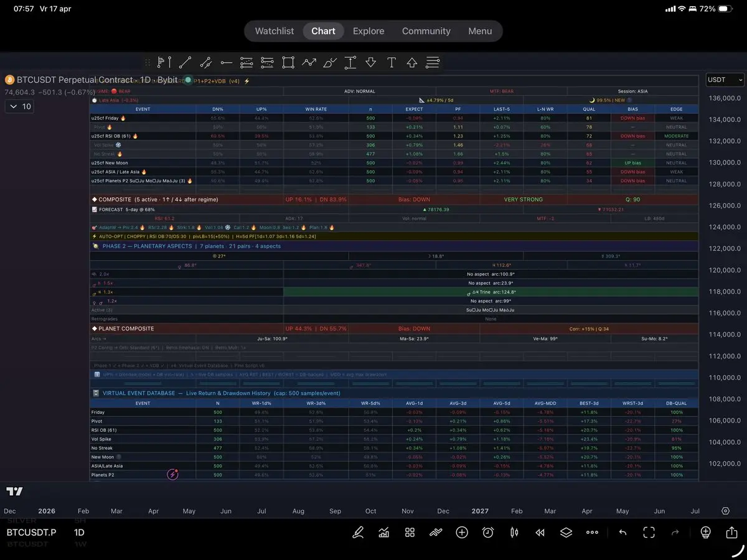Click the undo arrow button
The width and height of the screenshot is (747, 560).
[x=622, y=533]
